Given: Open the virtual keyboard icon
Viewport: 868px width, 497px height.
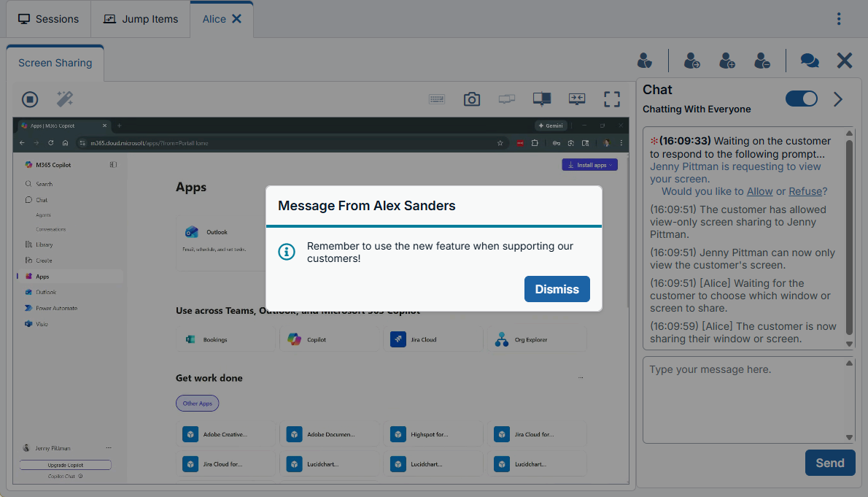Looking at the screenshot, I should point(437,99).
